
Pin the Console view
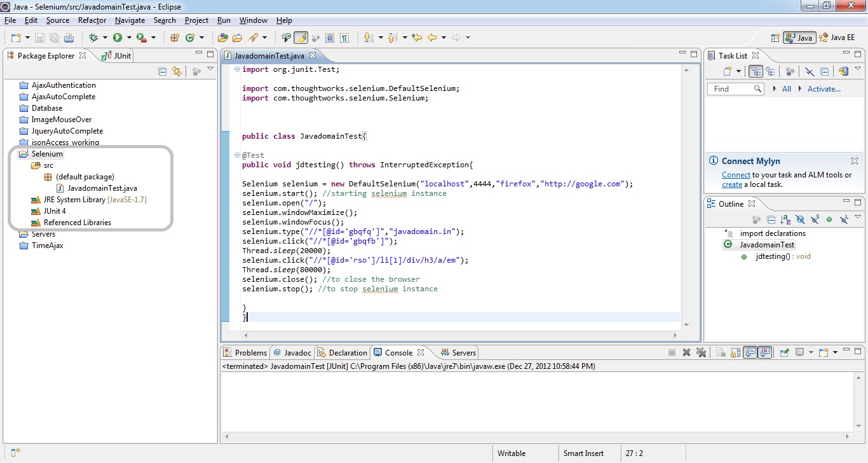pos(785,352)
